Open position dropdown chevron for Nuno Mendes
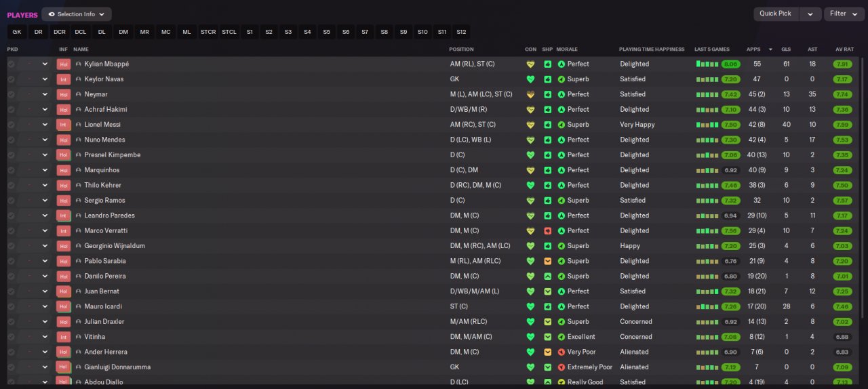 [x=45, y=140]
